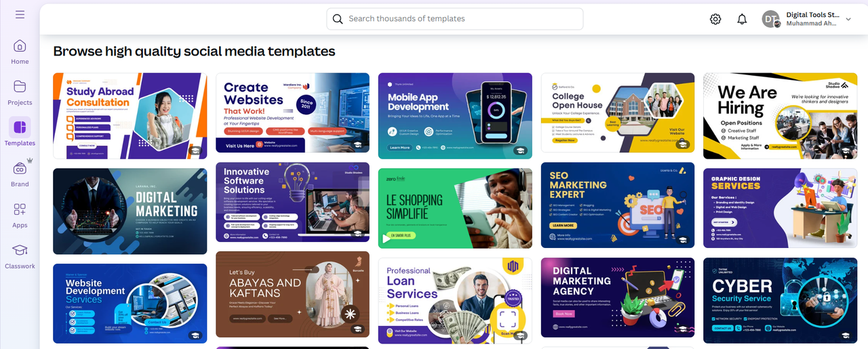Screen dimensions: 868x349
Task: Open Projects folder icon
Action: tap(20, 93)
